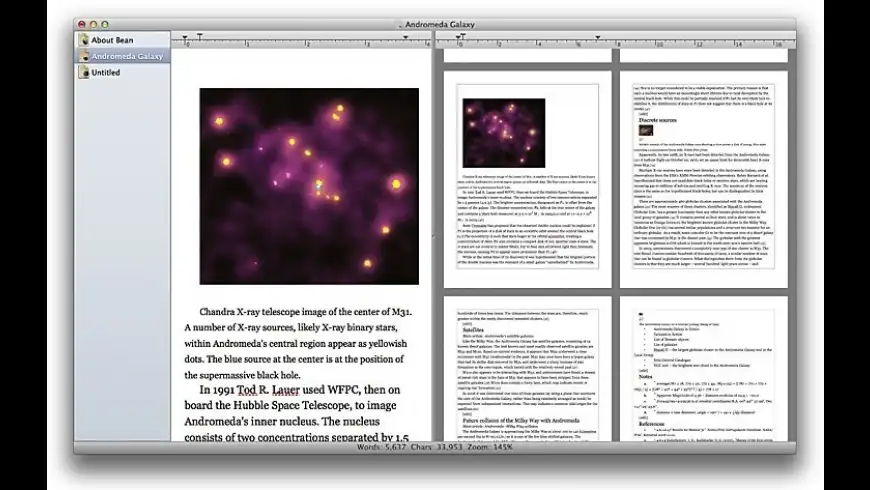Click the right indent triangle on the left ruler

pos(406,38)
